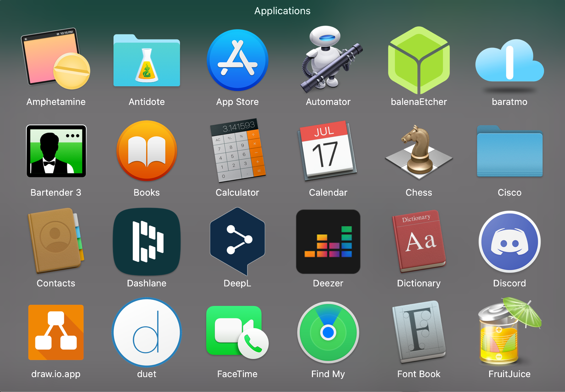This screenshot has width=565, height=392.
Task: Launch the duet icon
Action: [147, 332]
